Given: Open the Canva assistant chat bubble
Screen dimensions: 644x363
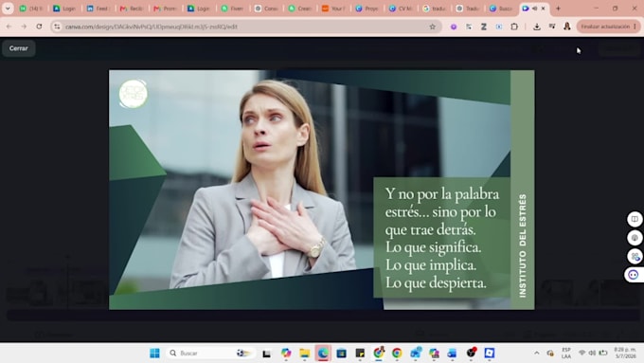Looking at the screenshot, I should coord(634,275).
